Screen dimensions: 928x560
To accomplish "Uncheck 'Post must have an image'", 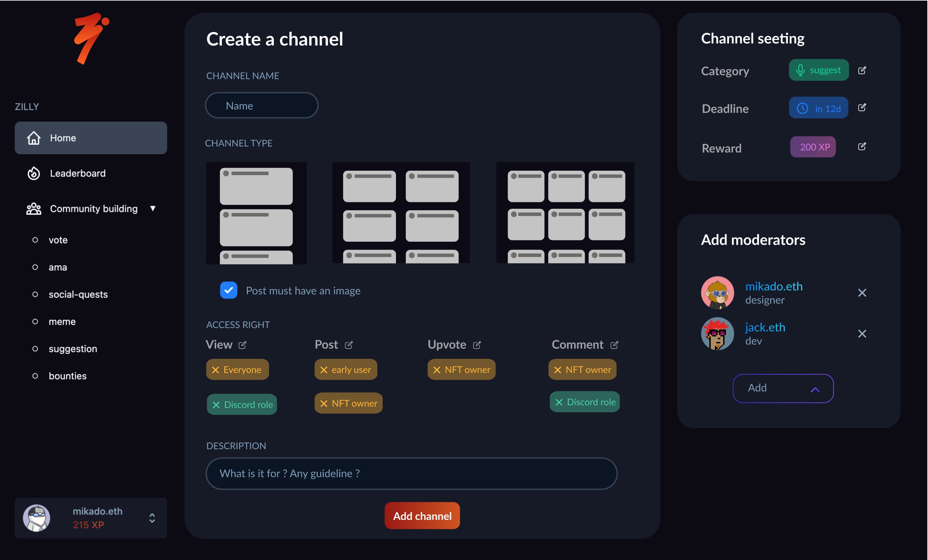I will click(229, 290).
